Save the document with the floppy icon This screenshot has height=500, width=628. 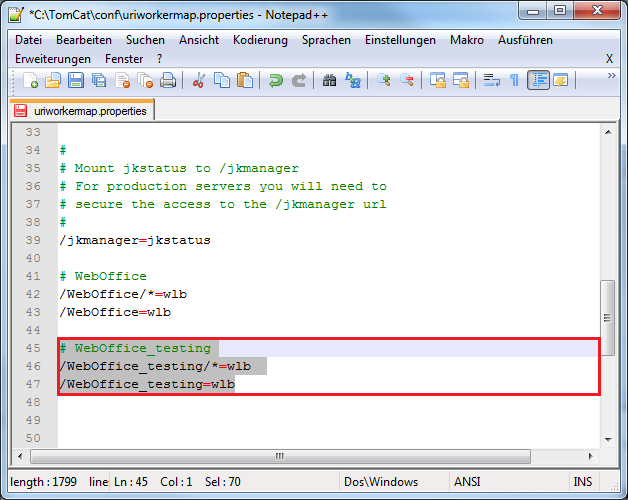[76, 80]
